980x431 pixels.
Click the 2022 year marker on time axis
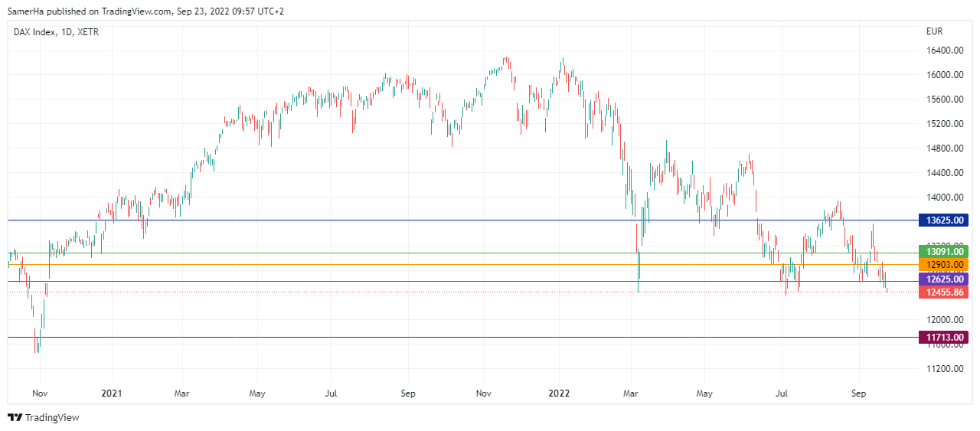pyautogui.click(x=559, y=393)
